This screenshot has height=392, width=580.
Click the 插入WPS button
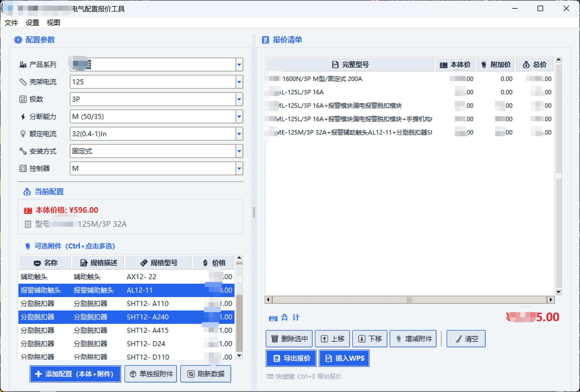point(344,358)
